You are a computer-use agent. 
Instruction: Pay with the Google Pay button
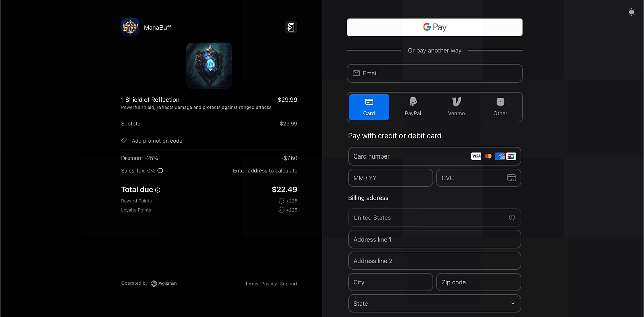click(x=434, y=27)
